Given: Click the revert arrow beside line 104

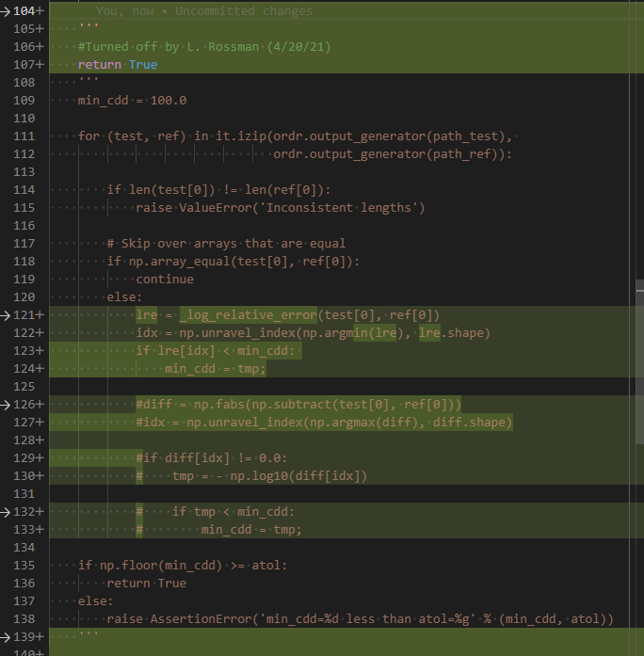Looking at the screenshot, I should [x=5, y=11].
